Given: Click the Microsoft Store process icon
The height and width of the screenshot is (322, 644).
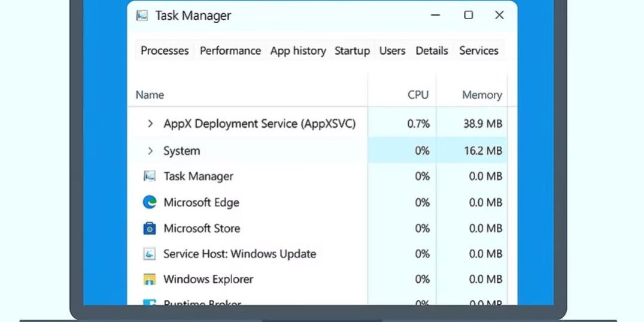Looking at the screenshot, I should tap(150, 228).
